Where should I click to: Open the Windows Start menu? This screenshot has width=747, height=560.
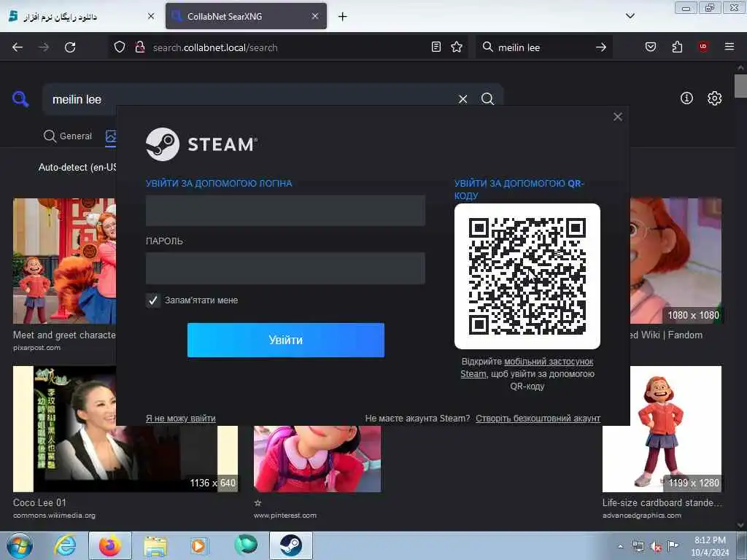[20, 545]
